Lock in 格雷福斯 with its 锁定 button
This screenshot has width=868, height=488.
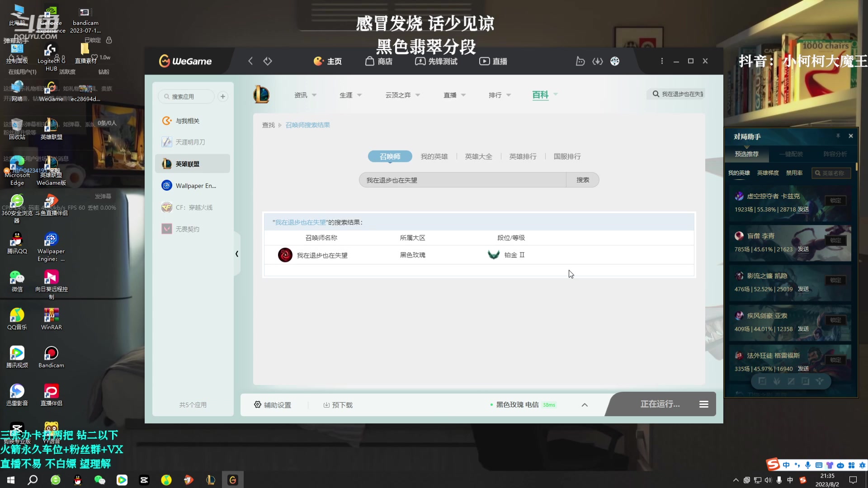[835, 360]
